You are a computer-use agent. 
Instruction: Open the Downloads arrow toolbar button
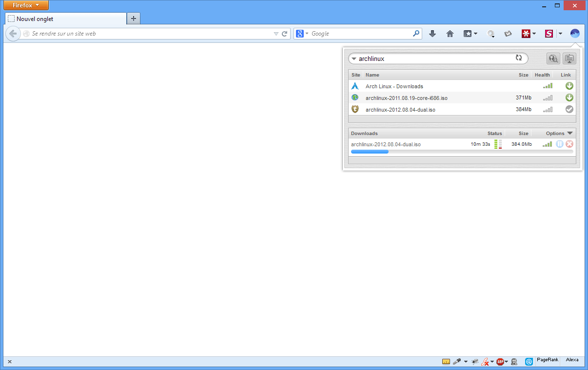click(432, 34)
